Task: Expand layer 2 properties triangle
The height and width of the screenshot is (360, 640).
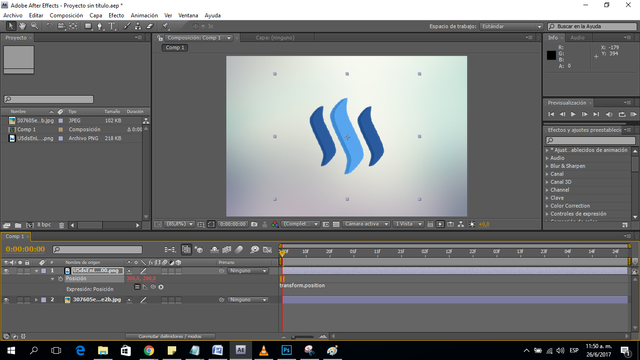Action: [36, 300]
